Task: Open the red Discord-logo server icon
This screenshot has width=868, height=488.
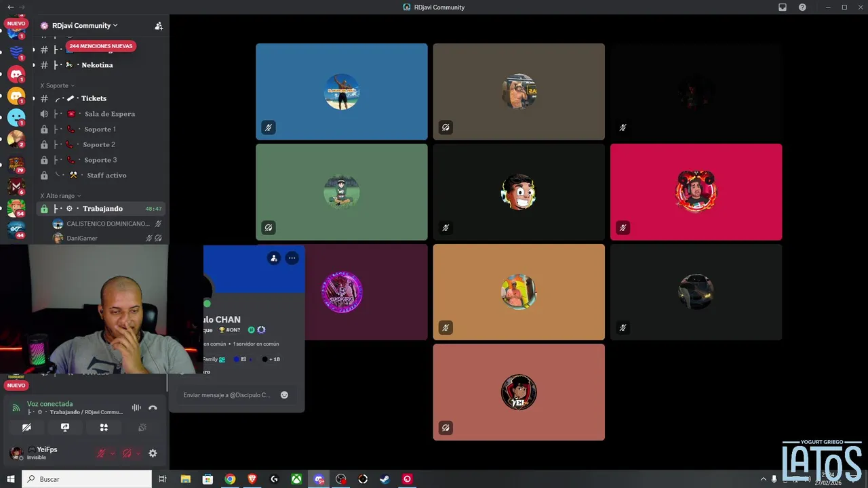Action: (16, 74)
